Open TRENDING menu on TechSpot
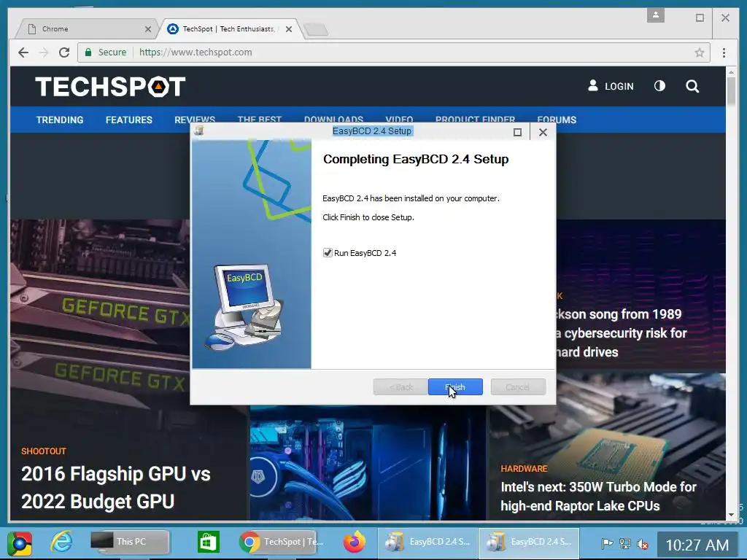Screen dimensions: 747x560 click(60, 120)
